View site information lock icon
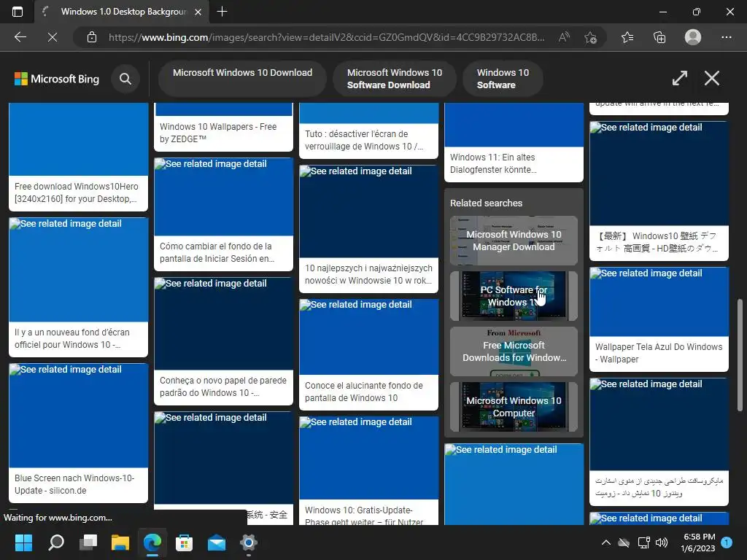747x560 pixels. coord(92,37)
